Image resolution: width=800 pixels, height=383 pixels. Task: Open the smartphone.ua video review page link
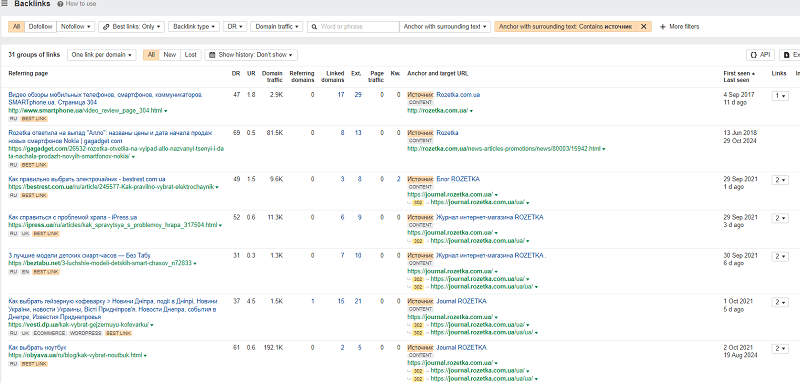(85, 110)
